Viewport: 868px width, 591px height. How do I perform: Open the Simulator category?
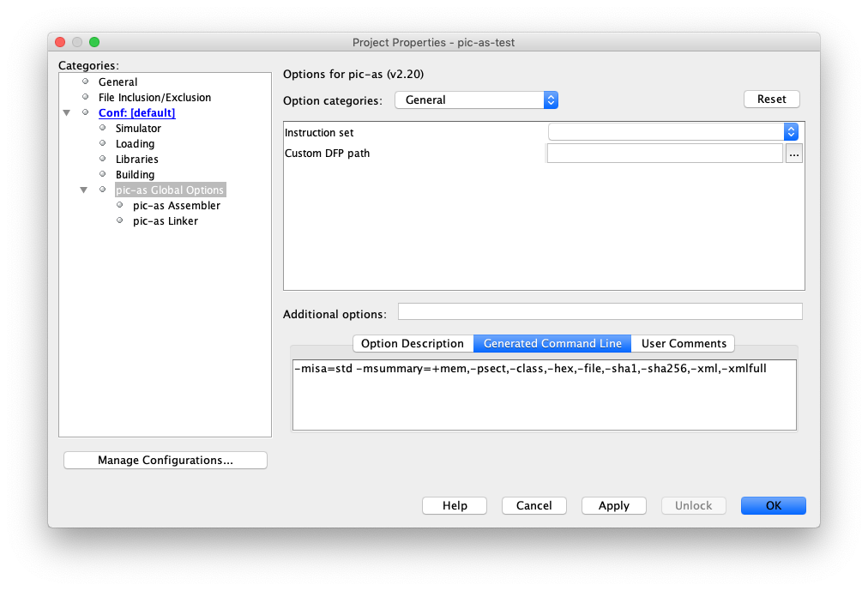click(x=138, y=129)
